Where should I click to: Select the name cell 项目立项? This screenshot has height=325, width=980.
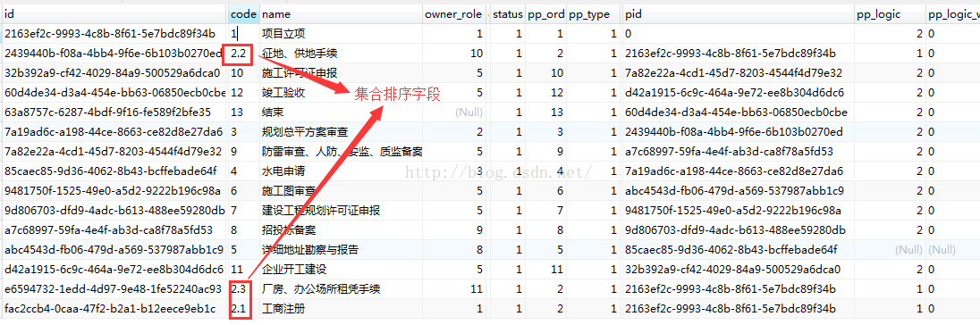[341, 34]
